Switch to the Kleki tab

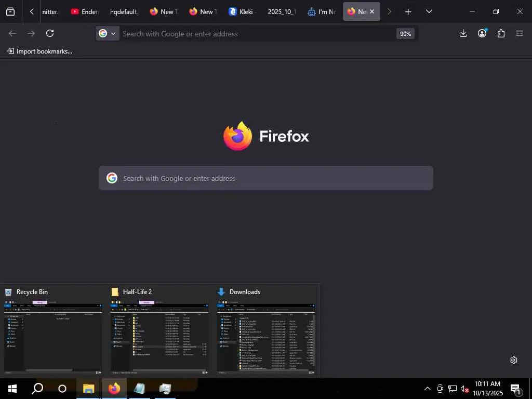point(242,11)
